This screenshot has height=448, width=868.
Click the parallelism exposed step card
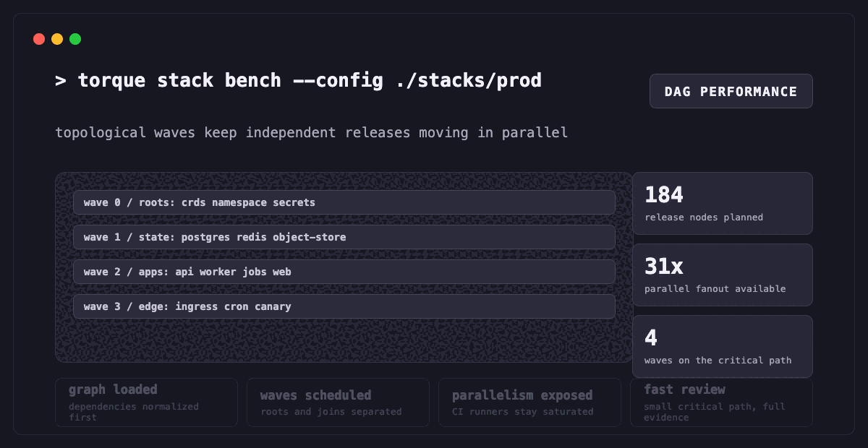pos(529,402)
